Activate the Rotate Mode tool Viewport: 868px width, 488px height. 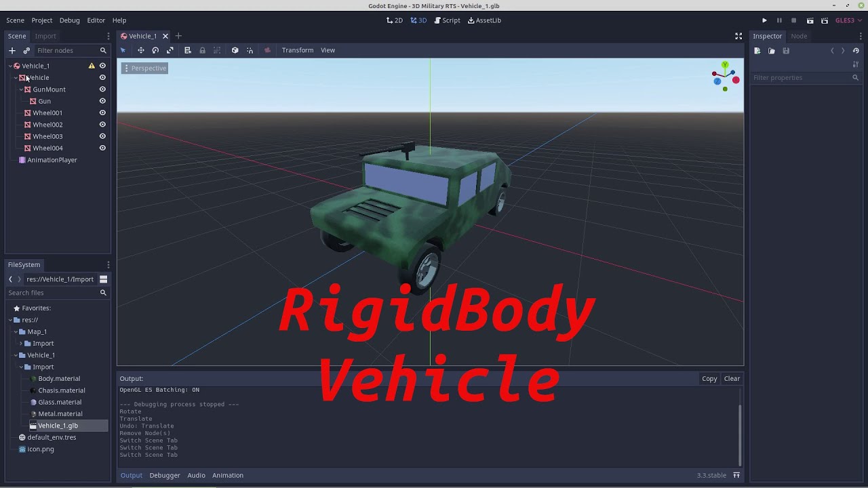[x=155, y=50]
